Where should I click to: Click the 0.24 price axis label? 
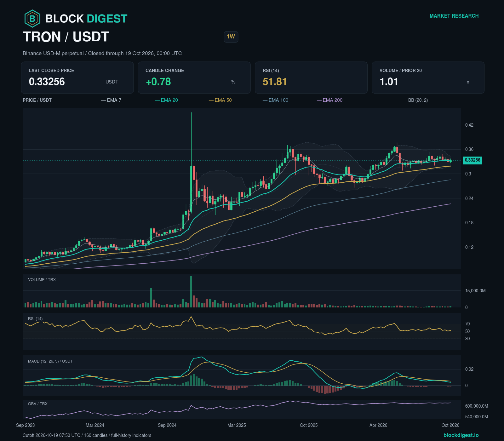pyautogui.click(x=469, y=198)
